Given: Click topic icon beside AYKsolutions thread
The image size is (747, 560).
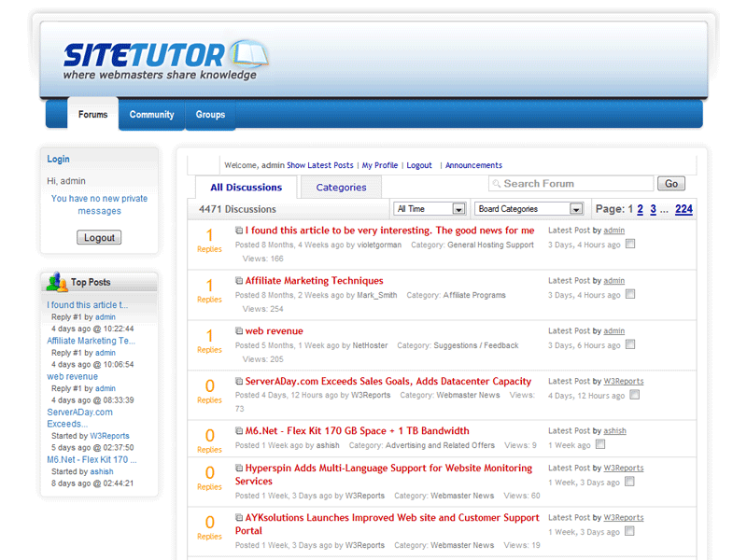Looking at the screenshot, I should tap(239, 518).
